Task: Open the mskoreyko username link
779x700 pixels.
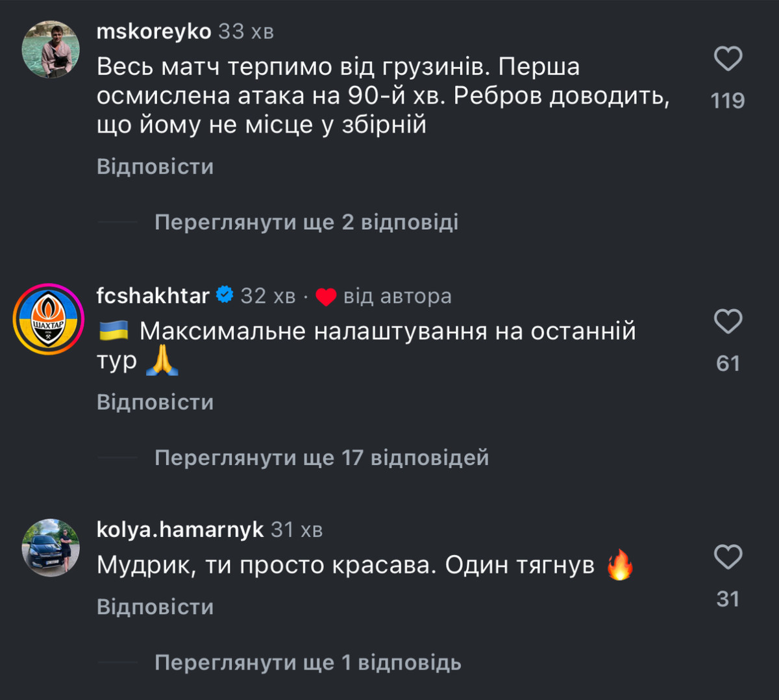Action: tap(154, 31)
